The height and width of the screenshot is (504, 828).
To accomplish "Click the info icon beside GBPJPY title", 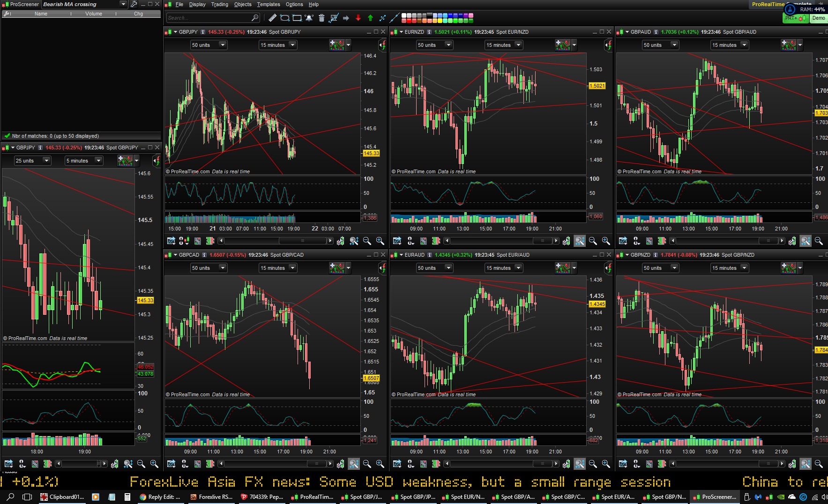I will [202, 32].
